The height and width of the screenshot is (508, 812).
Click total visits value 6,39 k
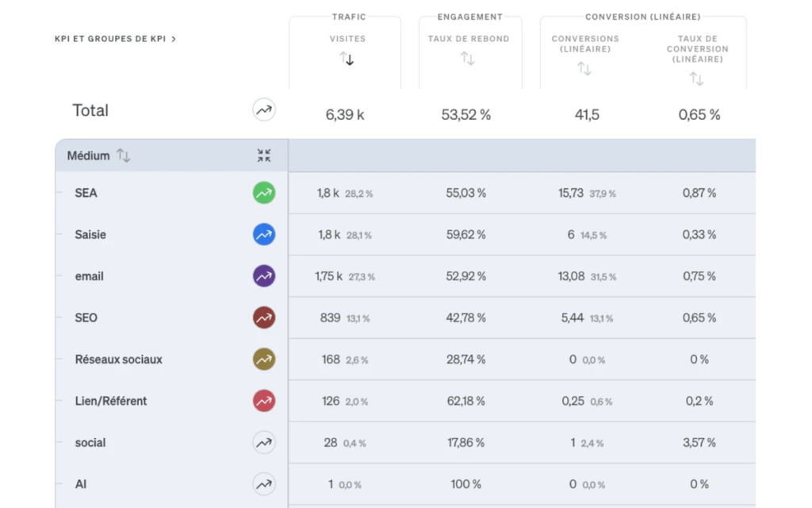tap(345, 114)
